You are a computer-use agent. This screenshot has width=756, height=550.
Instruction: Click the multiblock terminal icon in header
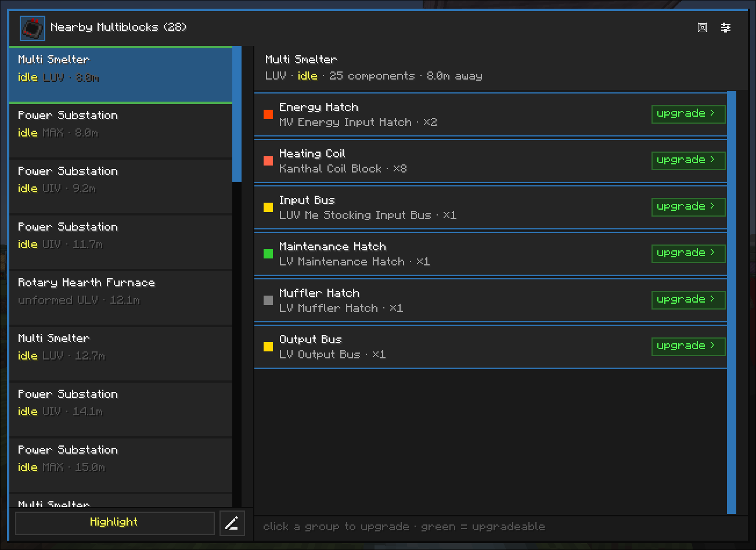click(33, 28)
